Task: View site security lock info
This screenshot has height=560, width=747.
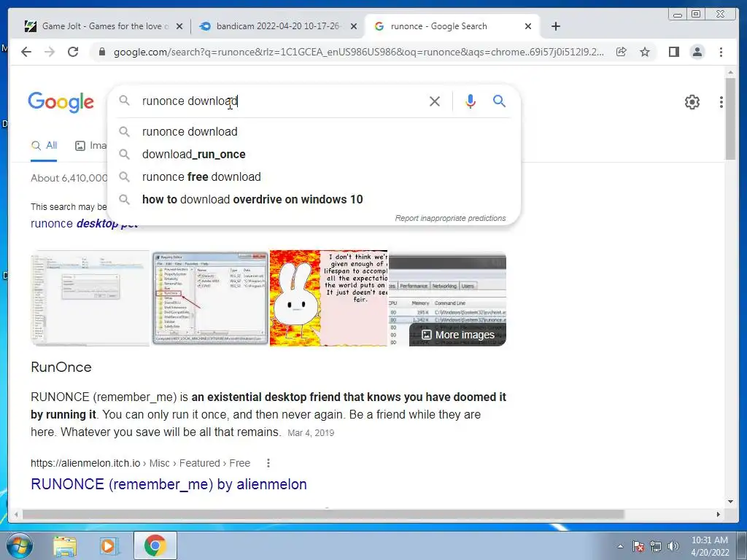Action: click(101, 52)
